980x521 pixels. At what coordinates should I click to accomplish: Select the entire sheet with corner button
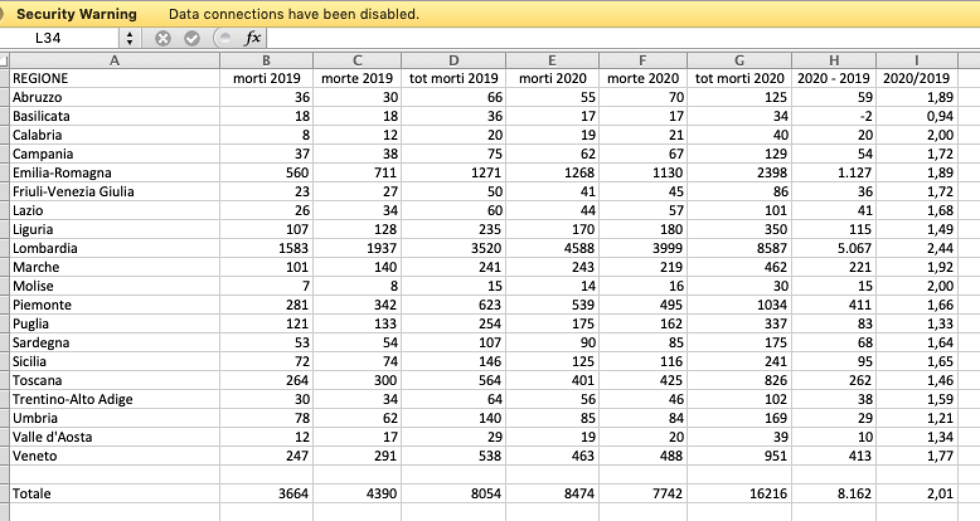coord(4,61)
